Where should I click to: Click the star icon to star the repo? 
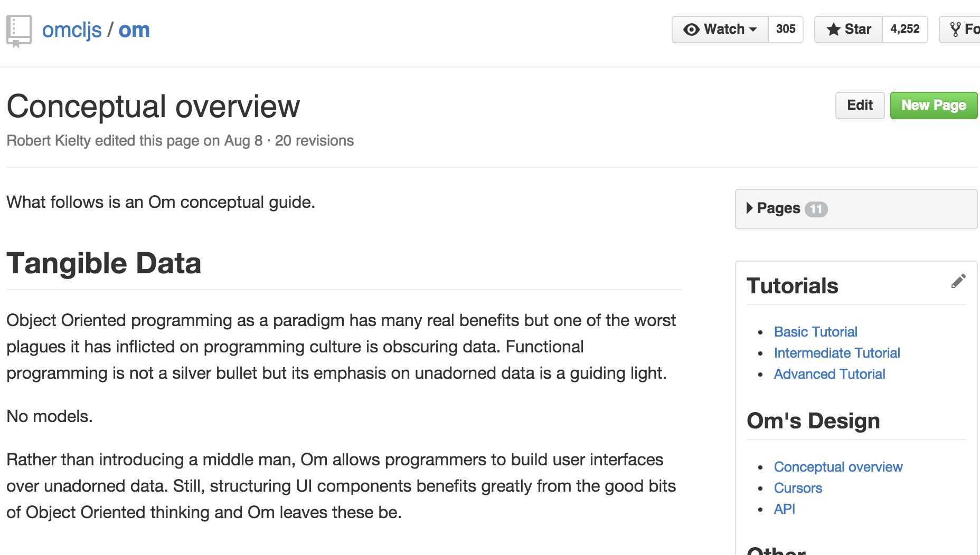pyautogui.click(x=835, y=30)
